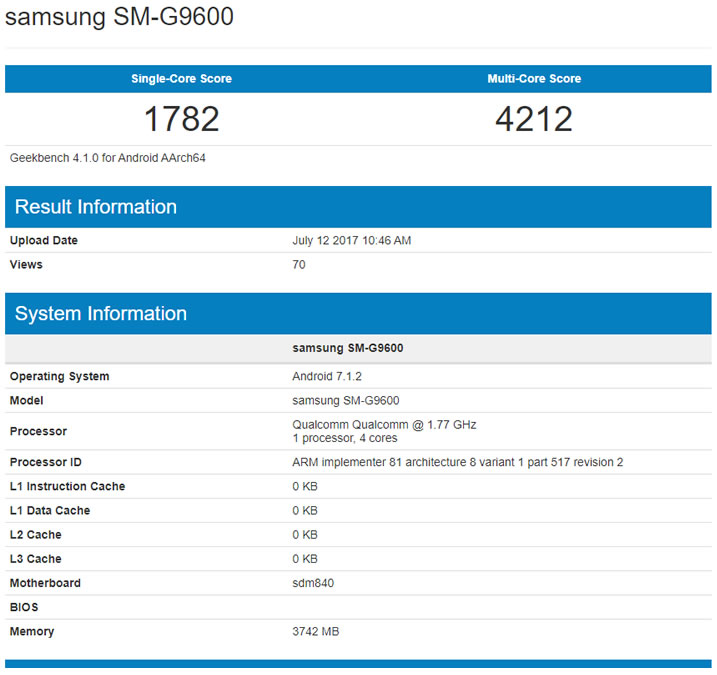The height and width of the screenshot is (675, 717).
Task: Click the Views label
Action: 26,264
